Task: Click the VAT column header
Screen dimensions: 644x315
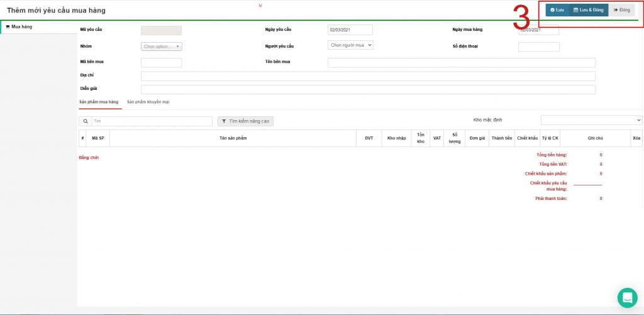Action: (437, 138)
